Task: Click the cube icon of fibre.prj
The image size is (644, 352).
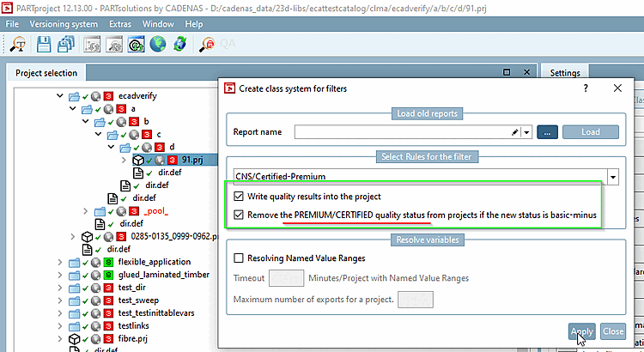Action: pyautogui.click(x=74, y=339)
